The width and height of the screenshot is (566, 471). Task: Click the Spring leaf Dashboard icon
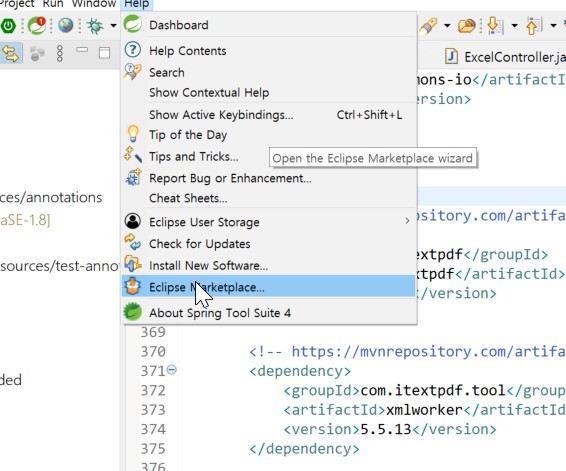coord(132,24)
